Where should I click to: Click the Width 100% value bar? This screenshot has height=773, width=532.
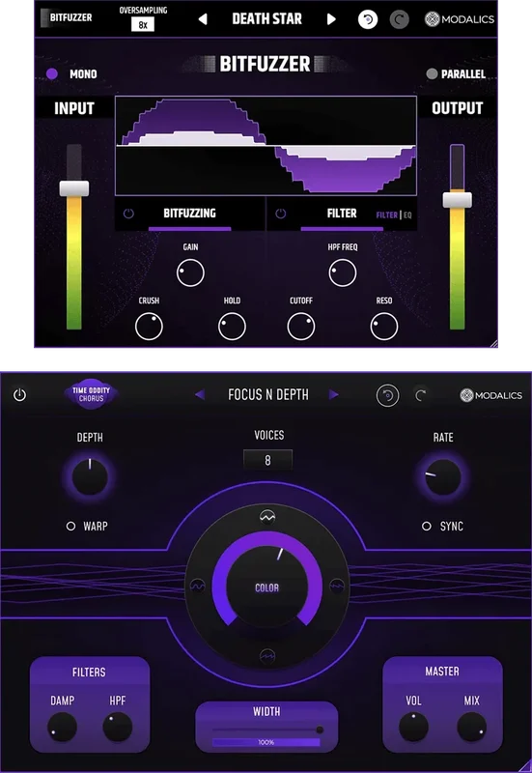(x=266, y=742)
